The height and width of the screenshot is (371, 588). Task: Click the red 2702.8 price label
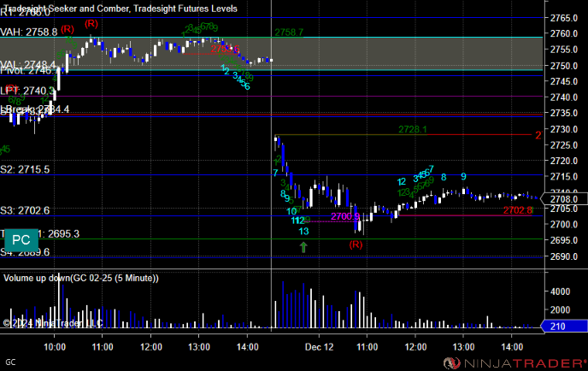click(x=518, y=210)
